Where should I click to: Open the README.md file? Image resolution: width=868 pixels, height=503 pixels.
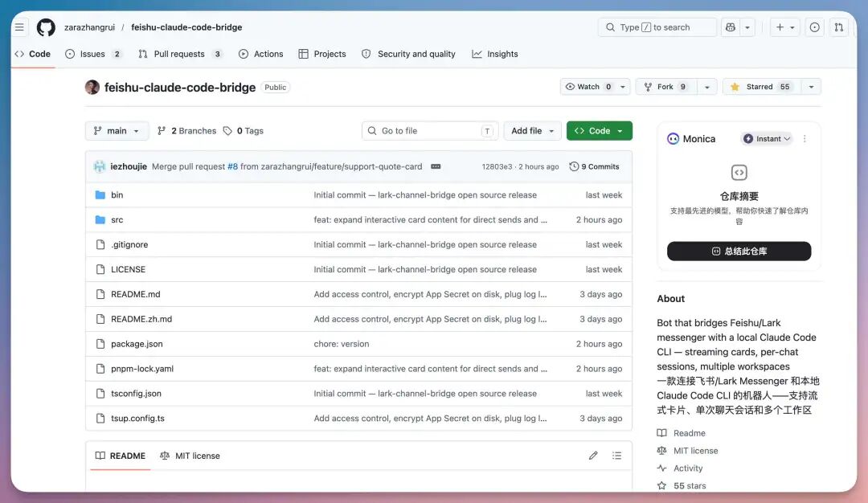pyautogui.click(x=136, y=294)
